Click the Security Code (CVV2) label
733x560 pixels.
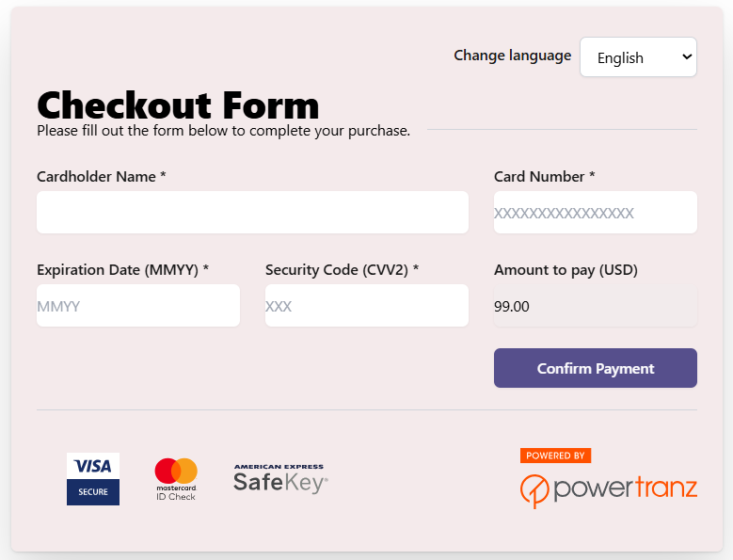pyautogui.click(x=342, y=270)
